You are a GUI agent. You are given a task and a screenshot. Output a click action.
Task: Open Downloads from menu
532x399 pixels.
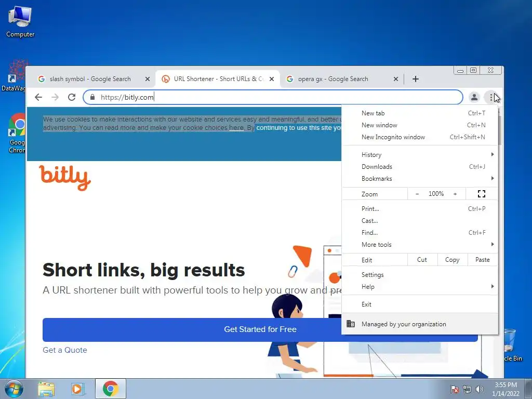pos(420,167)
